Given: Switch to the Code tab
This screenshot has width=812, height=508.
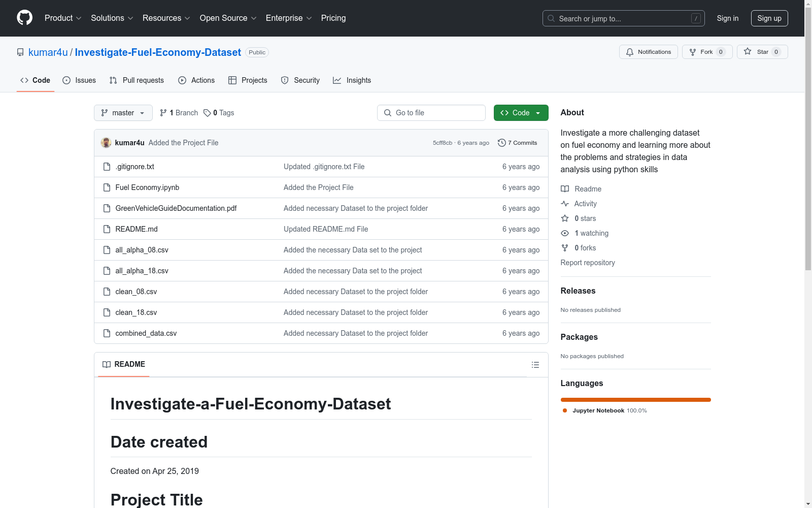Looking at the screenshot, I should coord(36,80).
